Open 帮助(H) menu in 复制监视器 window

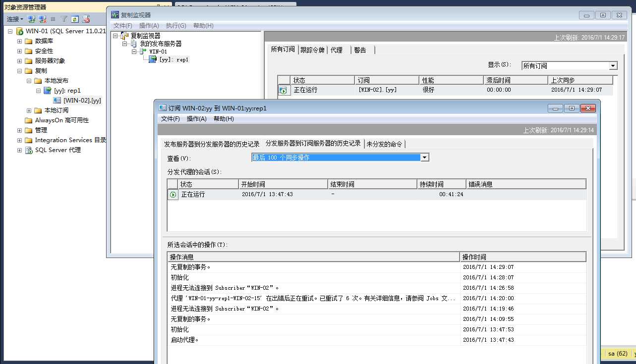coord(203,26)
